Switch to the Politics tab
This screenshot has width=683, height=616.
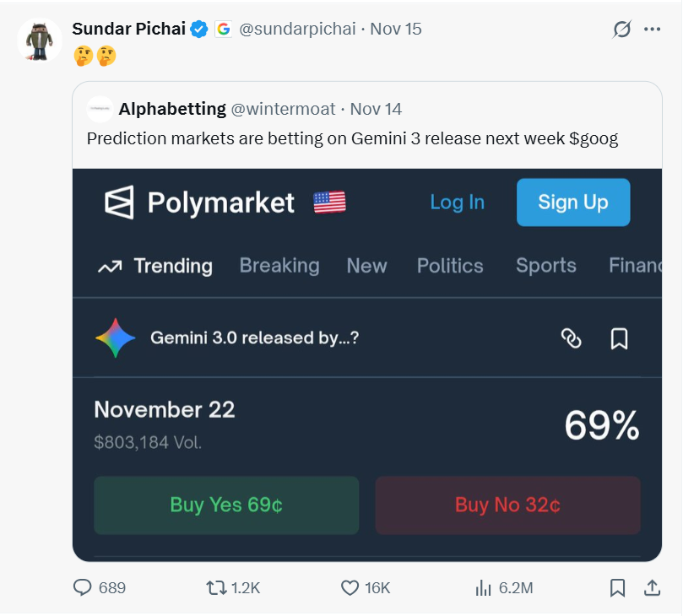coord(449,265)
